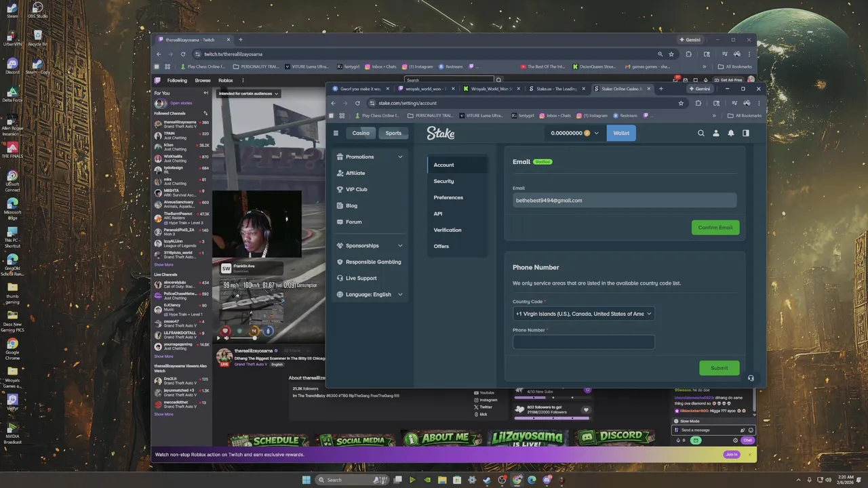Open OBS Studio desktop icon
The image size is (868, 488).
pos(37,10)
